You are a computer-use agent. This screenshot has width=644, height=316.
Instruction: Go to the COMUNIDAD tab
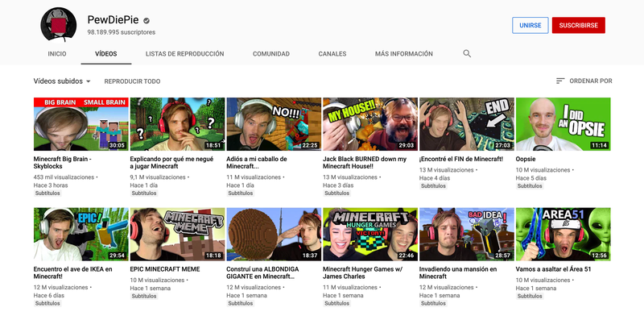click(x=271, y=54)
